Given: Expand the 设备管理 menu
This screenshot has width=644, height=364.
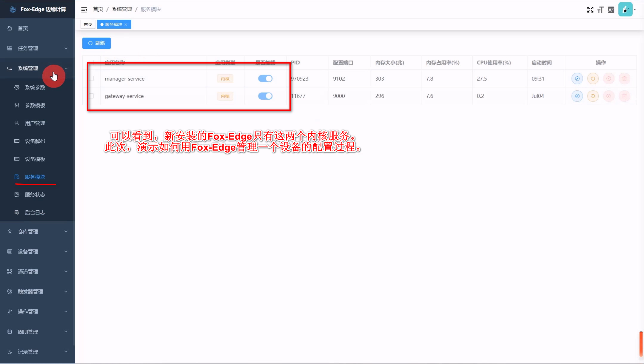Looking at the screenshot, I should (x=37, y=252).
